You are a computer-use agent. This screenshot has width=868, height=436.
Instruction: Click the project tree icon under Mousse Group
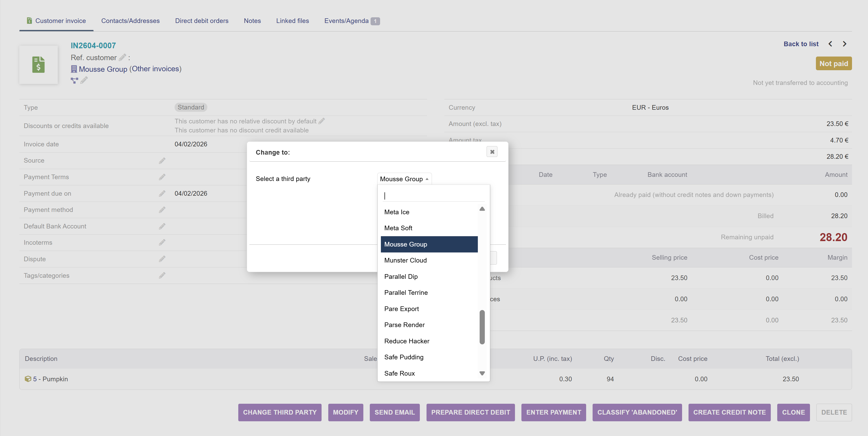[74, 80]
